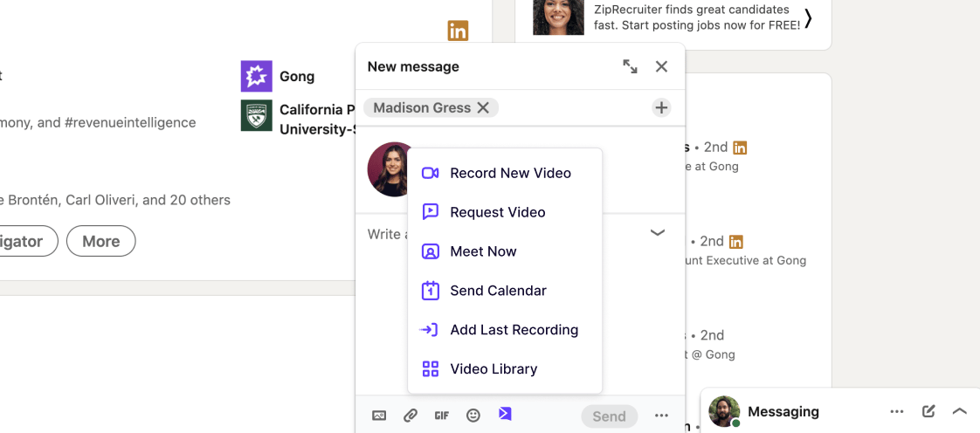Compose new message from Messaging bar
980x433 pixels.
(x=928, y=411)
